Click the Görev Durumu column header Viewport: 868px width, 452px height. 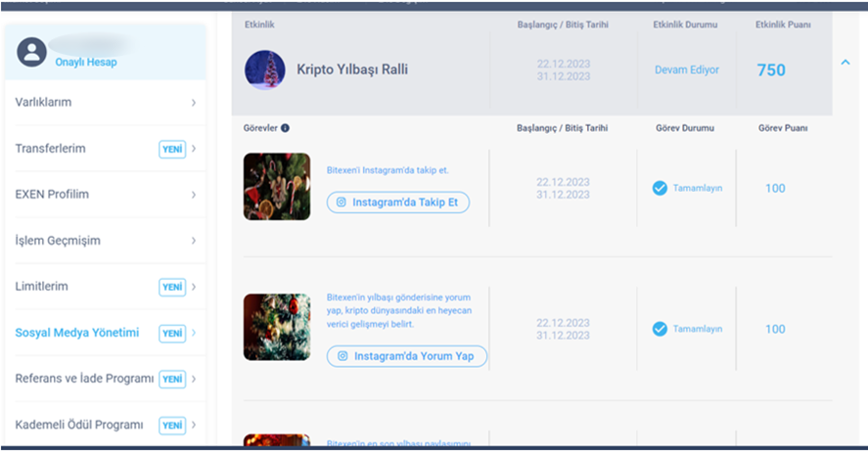coord(685,128)
